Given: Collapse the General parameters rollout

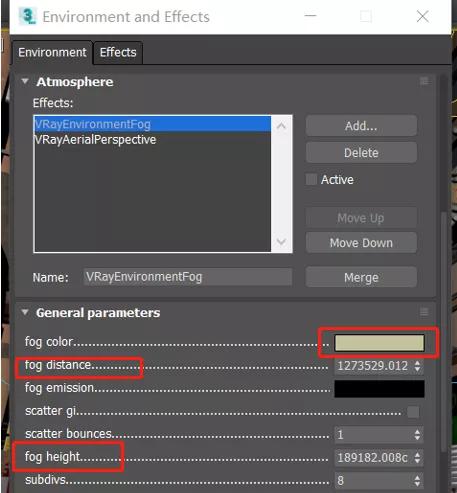Looking at the screenshot, I should pyautogui.click(x=25, y=312).
